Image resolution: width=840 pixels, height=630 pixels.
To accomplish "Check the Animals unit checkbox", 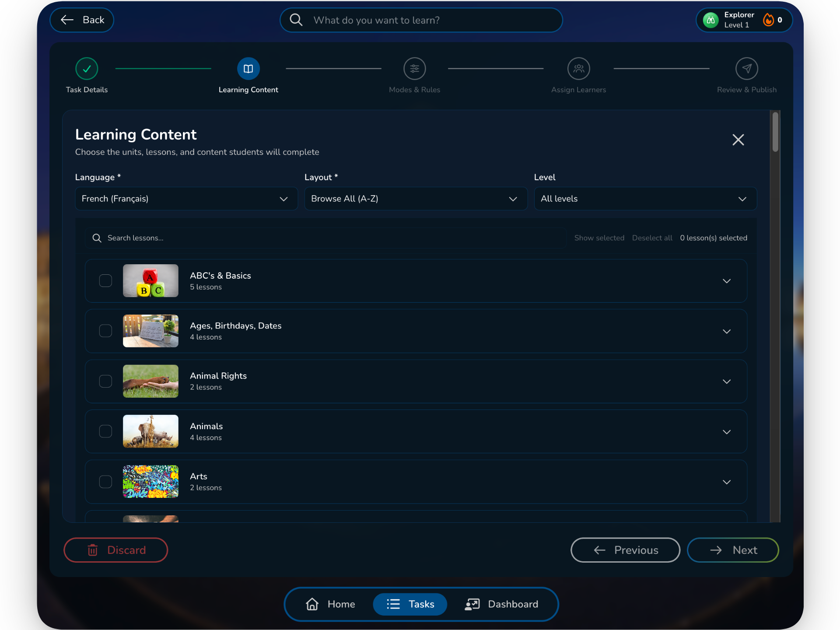I will point(105,431).
